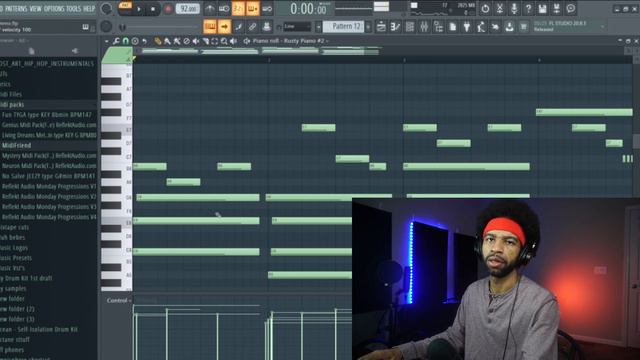
Task: Select the Draw pencil tool in piano roll
Action: [x=158, y=41]
